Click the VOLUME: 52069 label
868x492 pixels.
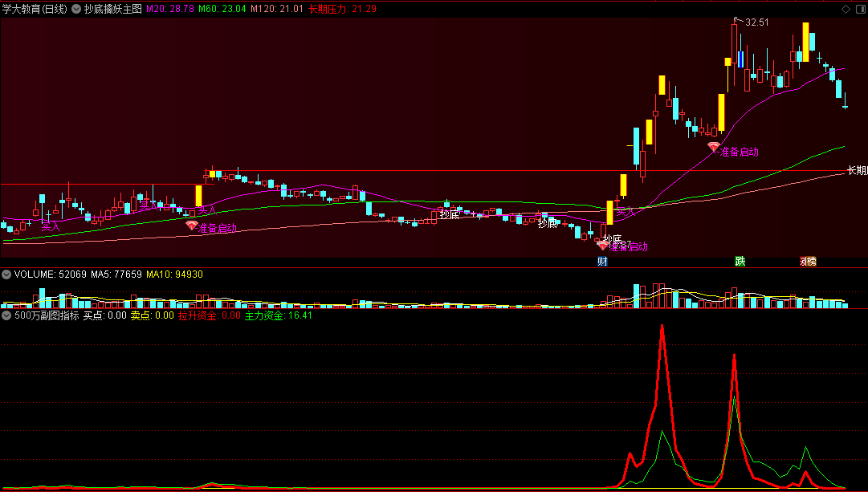(51, 274)
